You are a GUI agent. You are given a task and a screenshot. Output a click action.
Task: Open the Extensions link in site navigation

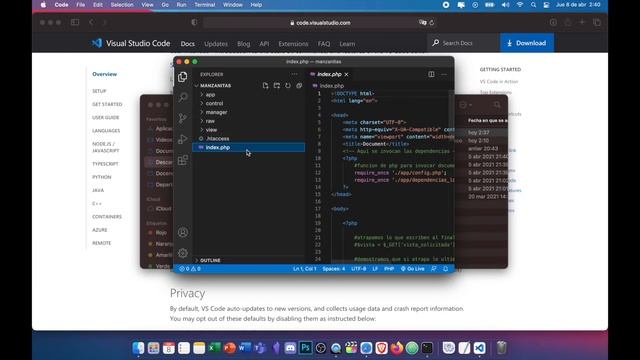pyautogui.click(x=293, y=44)
